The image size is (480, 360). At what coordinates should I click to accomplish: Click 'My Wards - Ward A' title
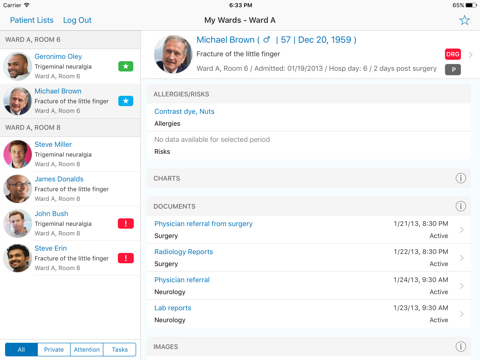pyautogui.click(x=240, y=20)
